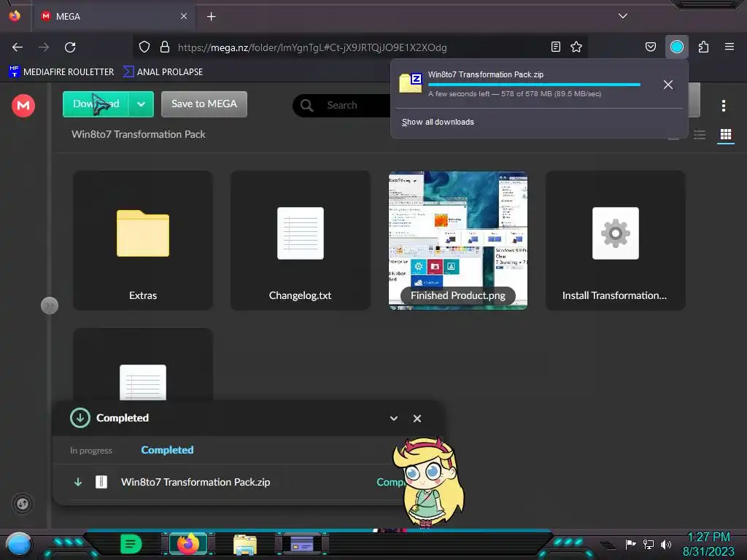
Task: Open the Extras folder
Action: click(142, 241)
